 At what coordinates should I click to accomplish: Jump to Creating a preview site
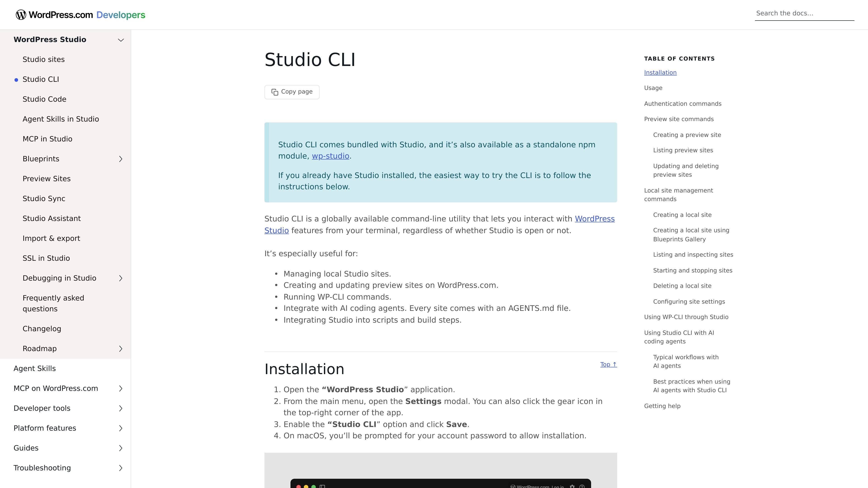pos(687,135)
